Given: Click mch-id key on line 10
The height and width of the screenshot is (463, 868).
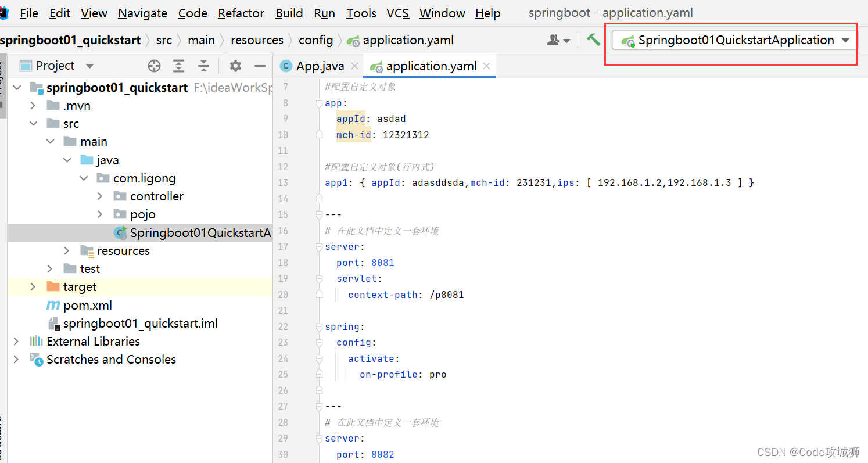Looking at the screenshot, I should (x=353, y=135).
